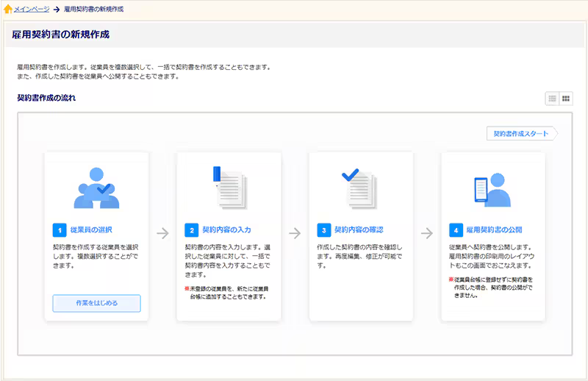588x381 pixels.
Task: Click the 契約内容の確認 step title
Action: click(x=359, y=229)
